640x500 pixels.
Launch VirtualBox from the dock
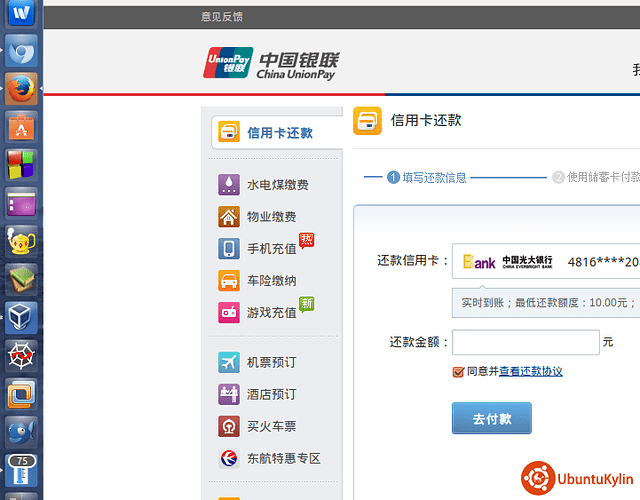21,317
